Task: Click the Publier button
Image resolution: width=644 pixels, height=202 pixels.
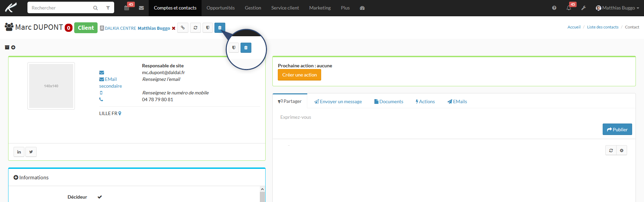Action: [617, 129]
